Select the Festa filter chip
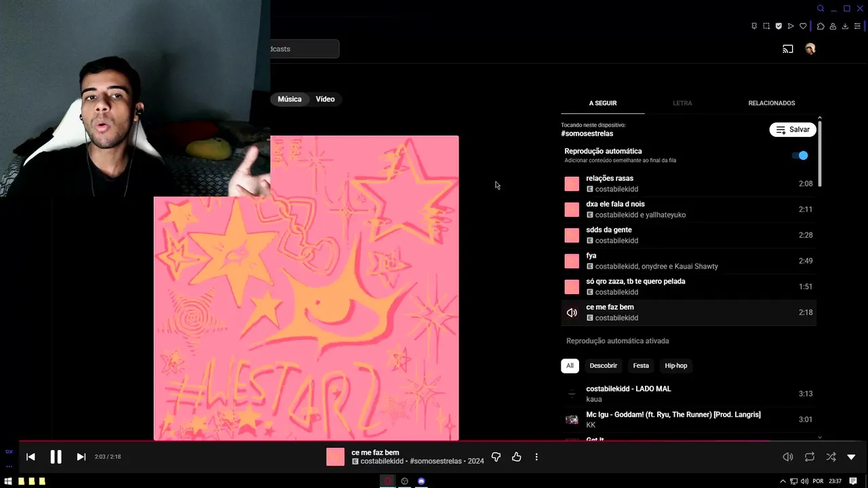 641,365
